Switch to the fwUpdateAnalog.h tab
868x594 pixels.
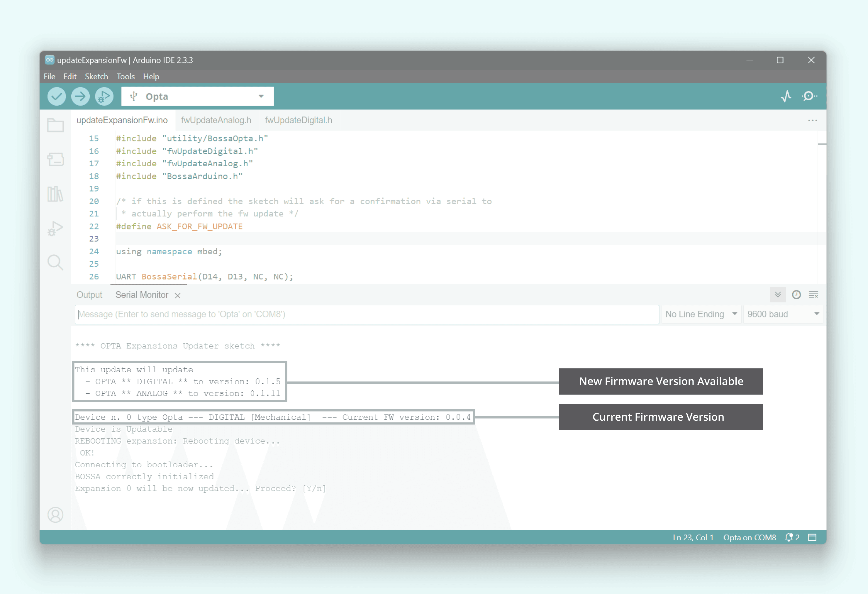click(216, 120)
